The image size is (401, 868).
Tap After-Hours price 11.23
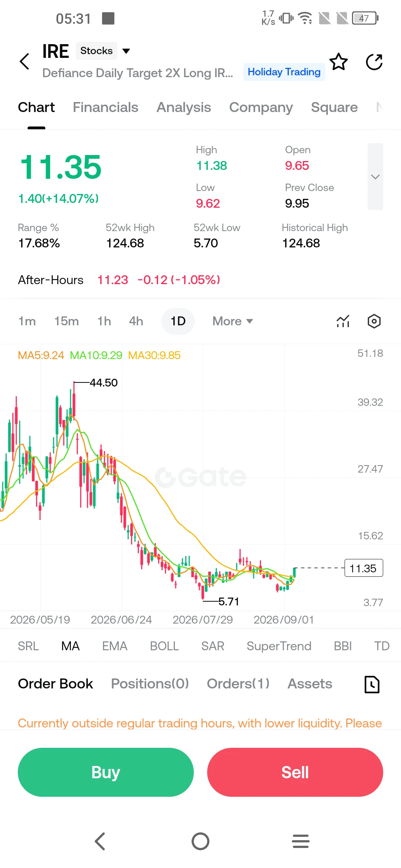[x=113, y=280]
